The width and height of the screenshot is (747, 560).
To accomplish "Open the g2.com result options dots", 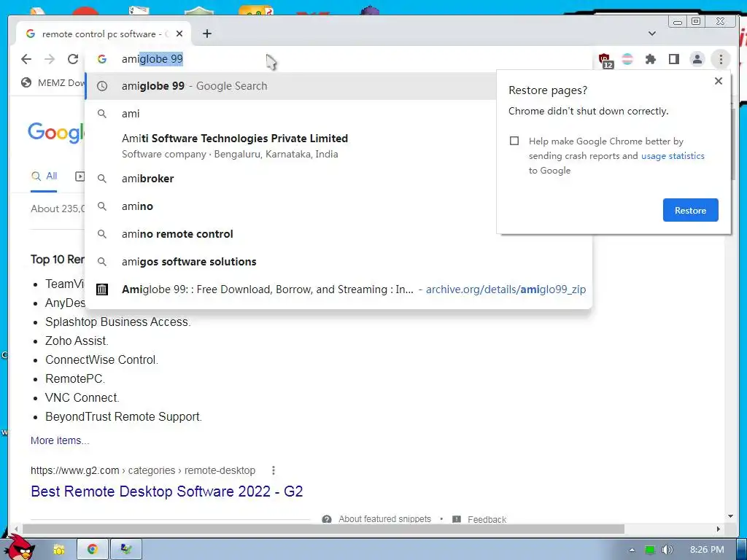I will pyautogui.click(x=274, y=470).
